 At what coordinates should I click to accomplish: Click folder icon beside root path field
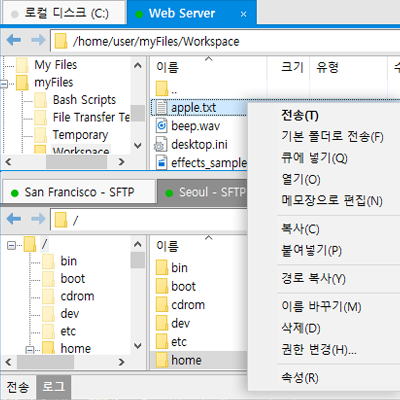point(61,219)
